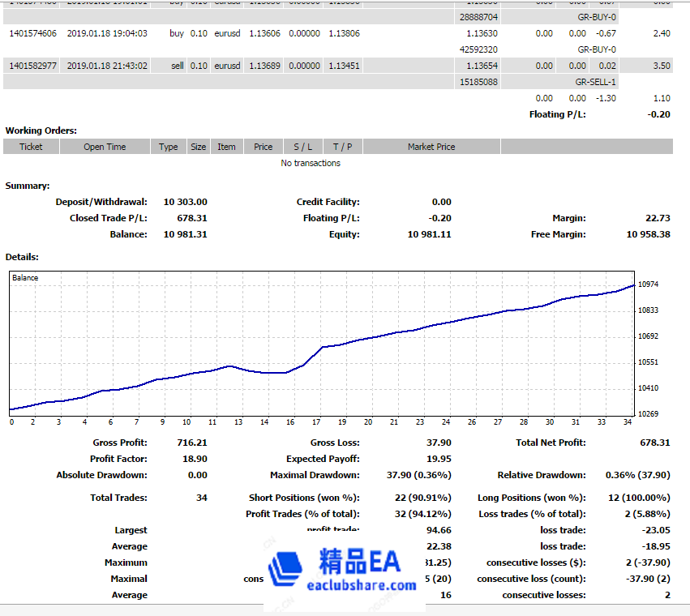
Task: Click the Open Time column header
Action: (x=105, y=147)
